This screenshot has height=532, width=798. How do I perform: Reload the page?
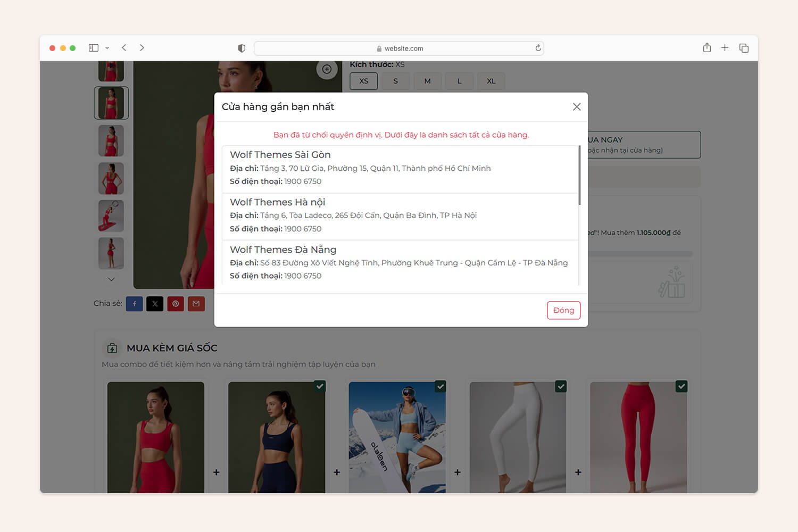click(538, 48)
